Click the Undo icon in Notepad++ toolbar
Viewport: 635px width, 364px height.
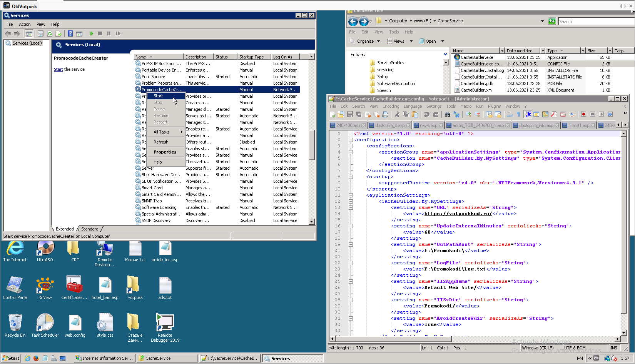[426, 114]
